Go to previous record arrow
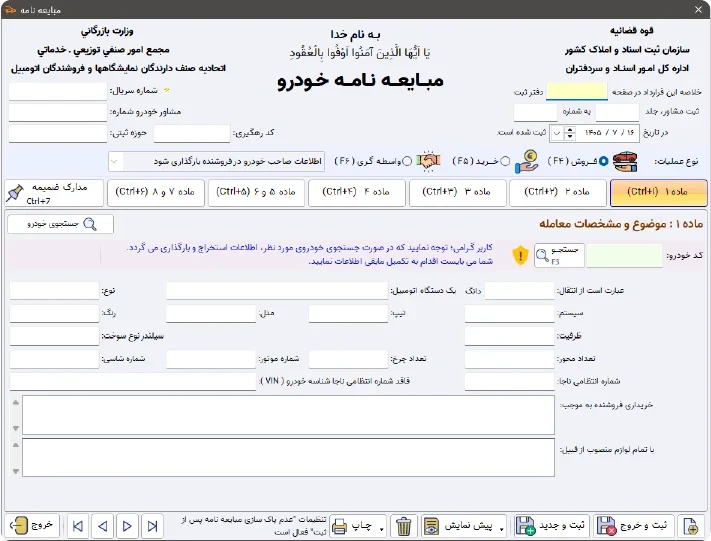 coord(103,526)
